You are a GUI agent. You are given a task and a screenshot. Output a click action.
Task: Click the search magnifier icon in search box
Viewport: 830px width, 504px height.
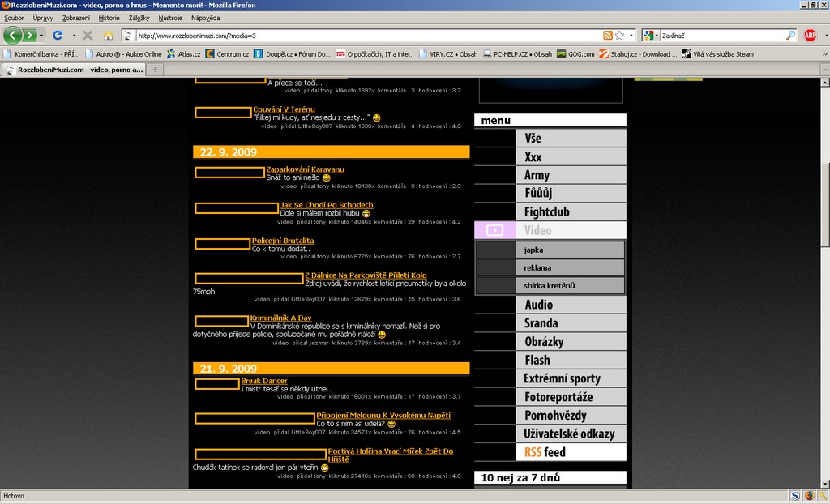[x=791, y=36]
